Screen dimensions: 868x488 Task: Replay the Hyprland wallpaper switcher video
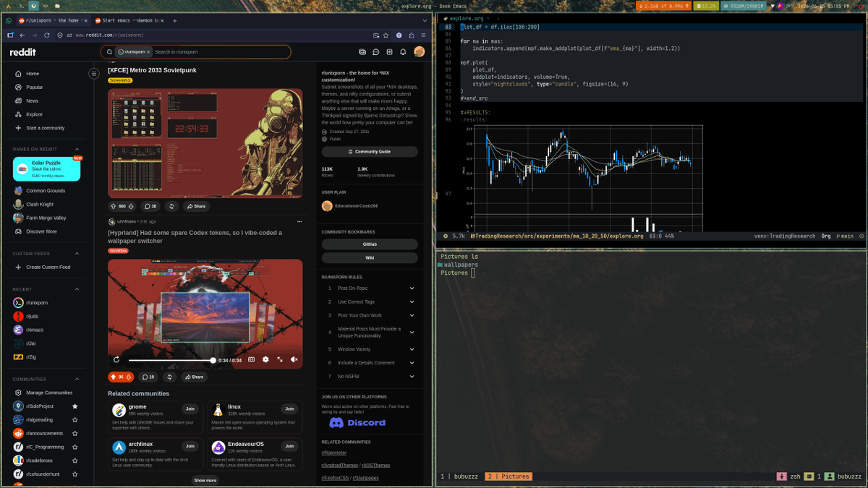click(116, 359)
